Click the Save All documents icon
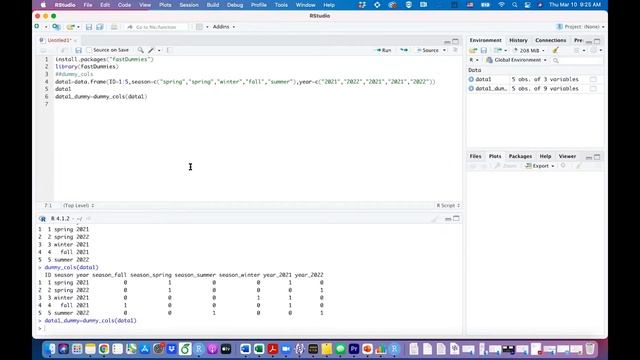This screenshot has height=360, width=640. (x=100, y=27)
